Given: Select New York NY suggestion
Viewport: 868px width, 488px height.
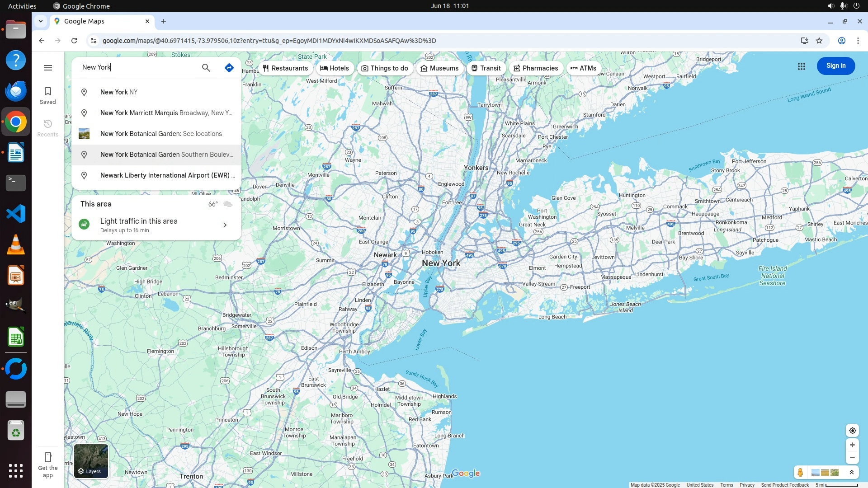Looking at the screenshot, I should [119, 92].
